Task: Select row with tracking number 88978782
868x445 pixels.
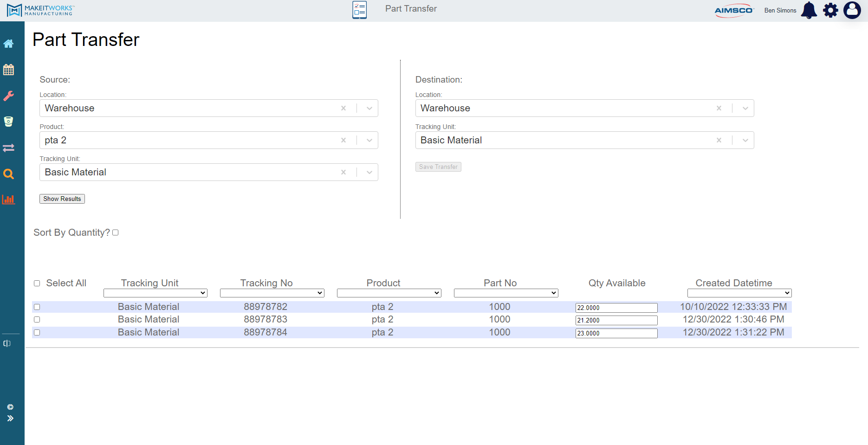Action: point(37,307)
